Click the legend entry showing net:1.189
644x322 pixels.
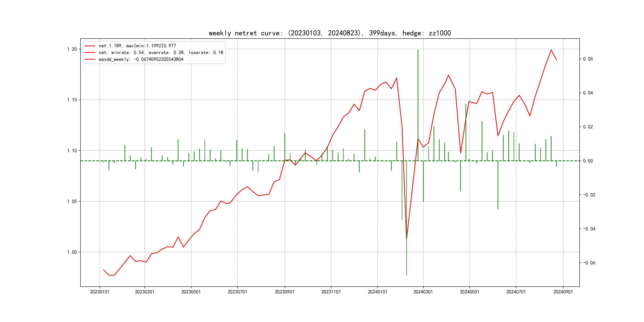coord(137,46)
